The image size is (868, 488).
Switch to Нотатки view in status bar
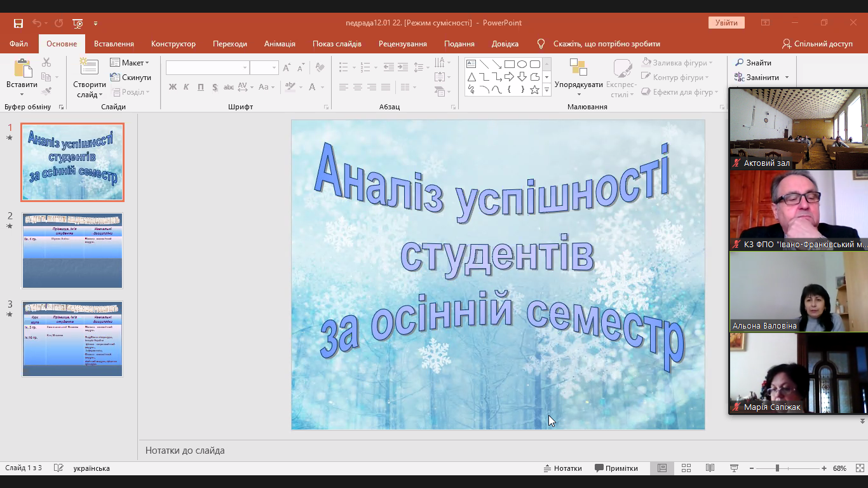(x=562, y=468)
